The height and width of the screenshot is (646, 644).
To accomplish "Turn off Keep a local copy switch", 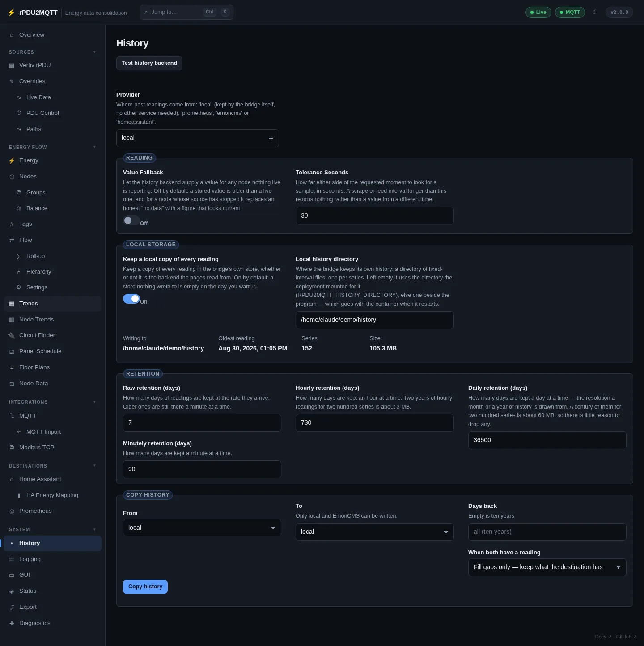I will click(131, 299).
